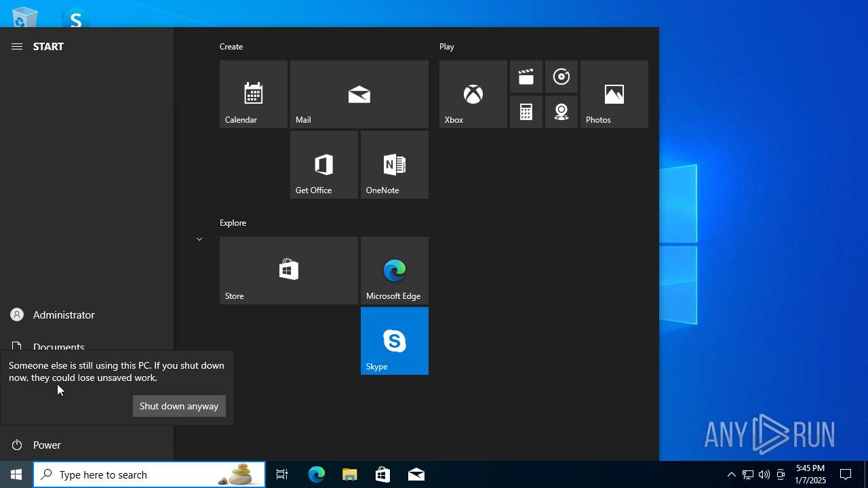Click Shut down anyway button
Viewport: 868px width, 488px height.
coord(179,406)
